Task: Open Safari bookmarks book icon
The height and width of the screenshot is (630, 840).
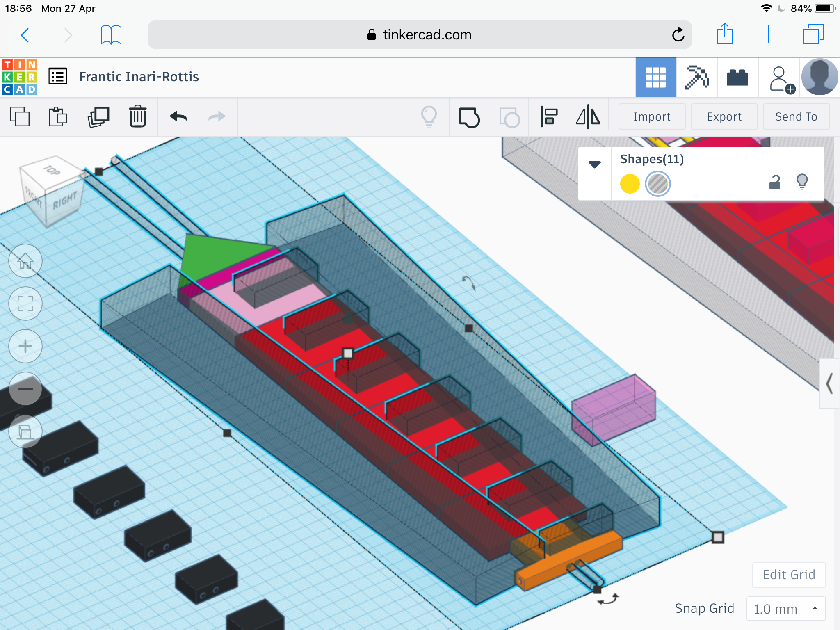Action: [x=111, y=35]
